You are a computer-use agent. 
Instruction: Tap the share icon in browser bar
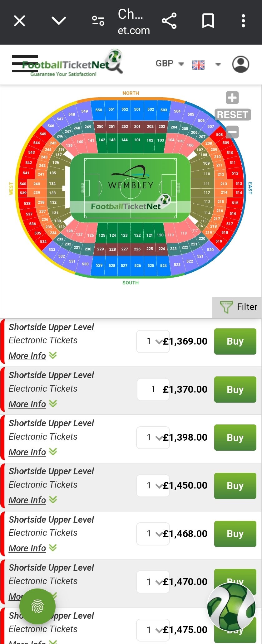(169, 21)
